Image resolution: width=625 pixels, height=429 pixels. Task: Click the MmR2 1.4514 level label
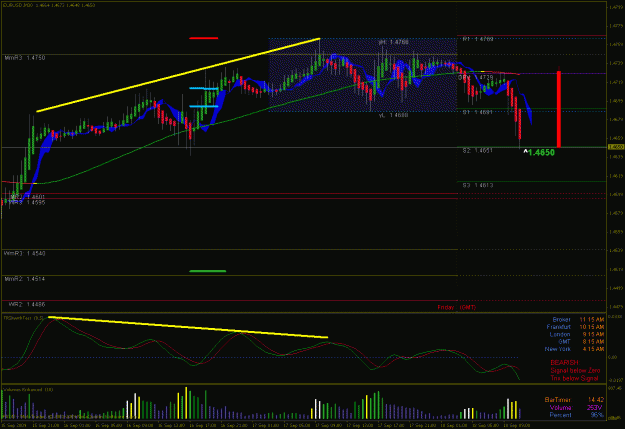pos(25,279)
